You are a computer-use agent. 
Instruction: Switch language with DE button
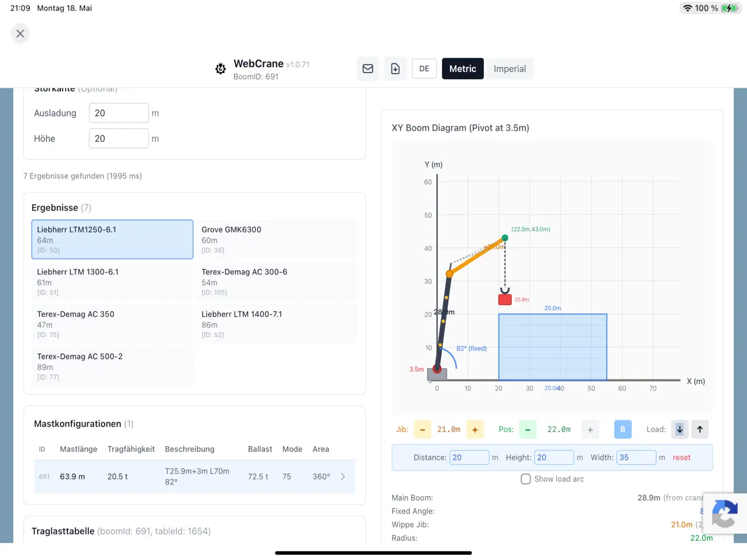[x=424, y=69]
